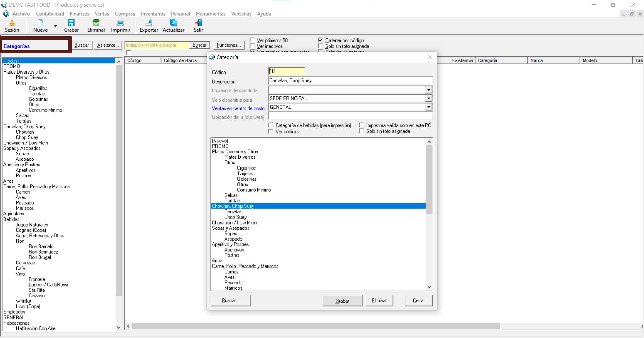
Task: Expand the 'Impresora de comanda' dropdown
Action: coord(429,90)
